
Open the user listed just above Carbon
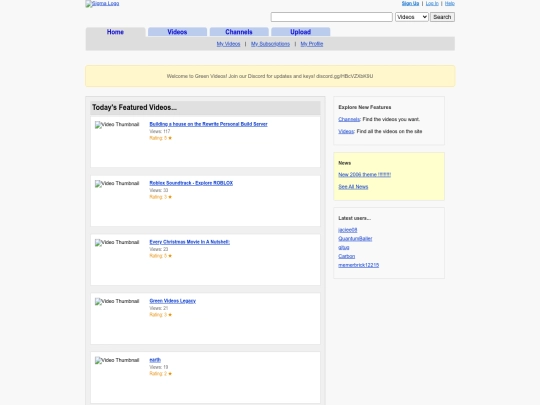344,247
